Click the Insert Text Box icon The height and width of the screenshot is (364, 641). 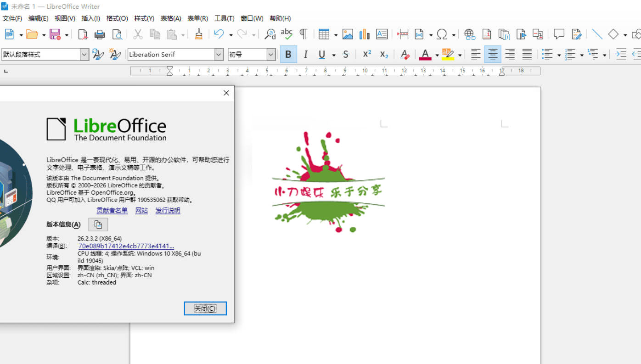coord(382,34)
